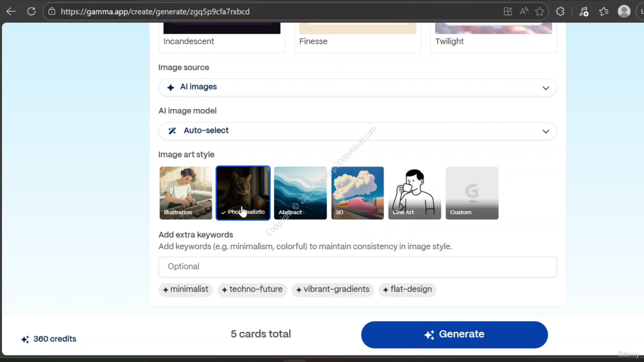
Task: Click the media control music note icon
Action: [x=584, y=12]
